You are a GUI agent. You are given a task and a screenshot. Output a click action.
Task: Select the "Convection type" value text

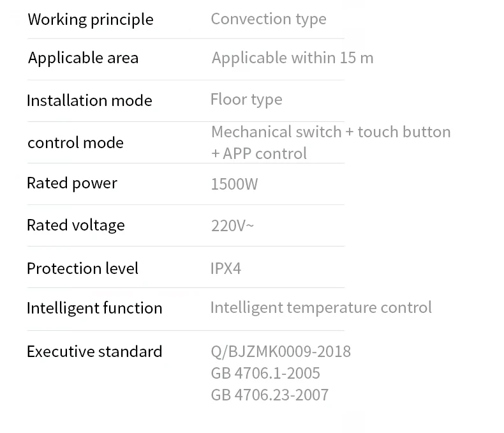pyautogui.click(x=269, y=19)
